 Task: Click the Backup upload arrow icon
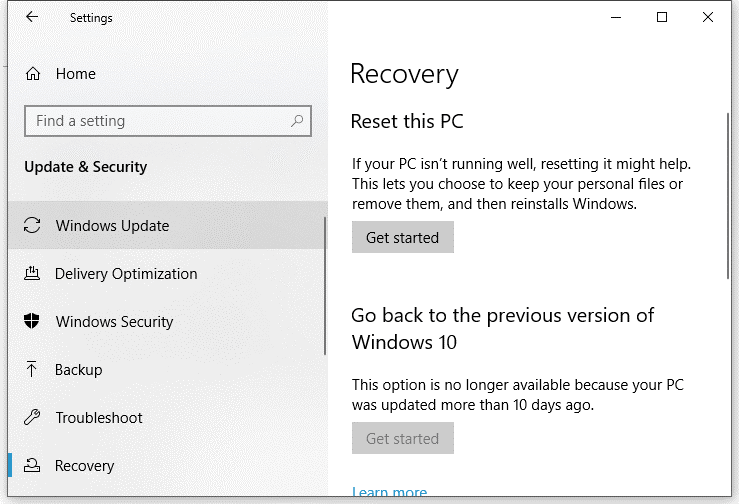[x=32, y=370]
